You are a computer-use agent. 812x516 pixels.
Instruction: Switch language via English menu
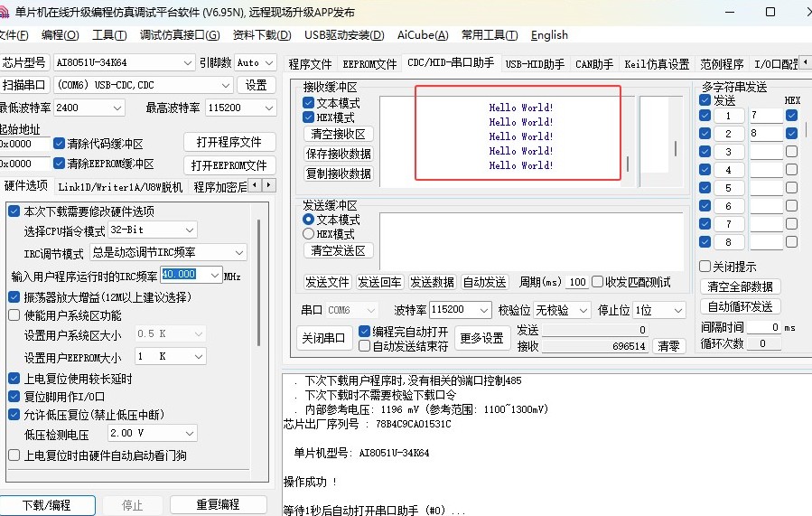pos(549,35)
